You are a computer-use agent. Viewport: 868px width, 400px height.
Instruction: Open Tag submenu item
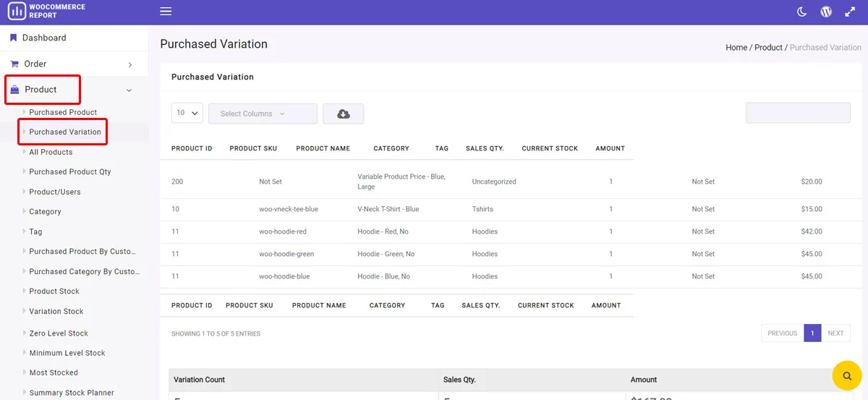(x=35, y=231)
